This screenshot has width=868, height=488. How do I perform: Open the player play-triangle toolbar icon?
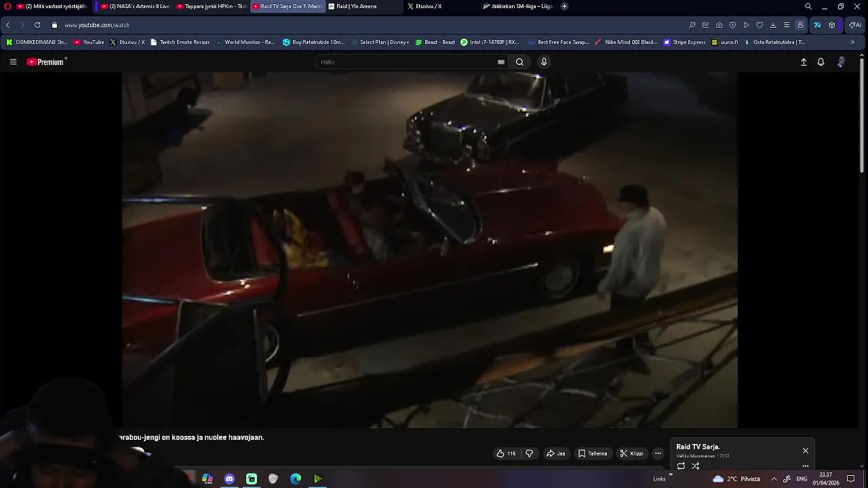(x=746, y=25)
